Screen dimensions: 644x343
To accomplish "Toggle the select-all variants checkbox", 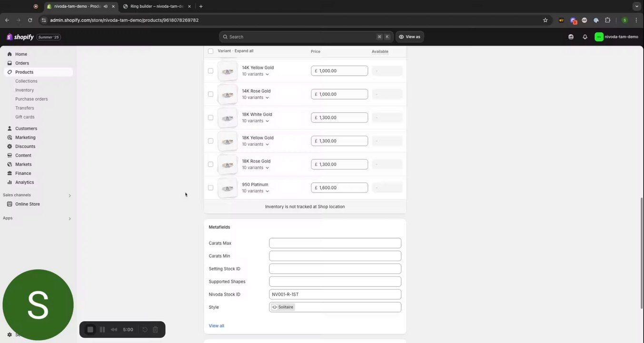I will [210, 51].
